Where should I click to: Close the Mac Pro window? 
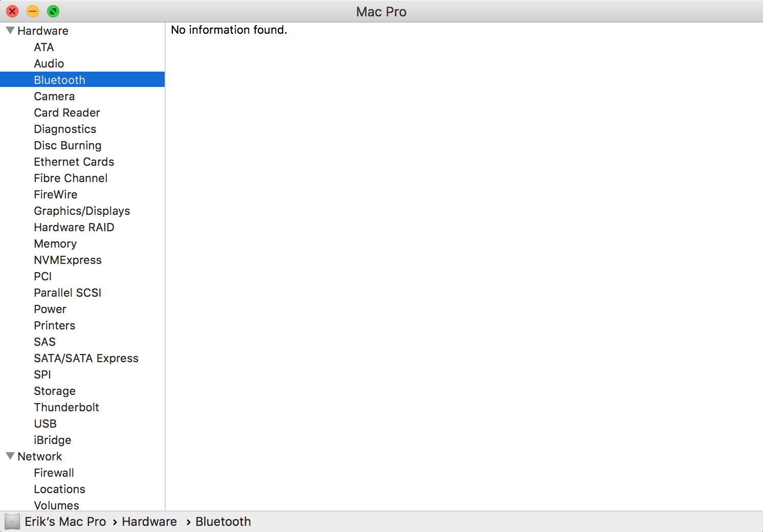point(12,11)
